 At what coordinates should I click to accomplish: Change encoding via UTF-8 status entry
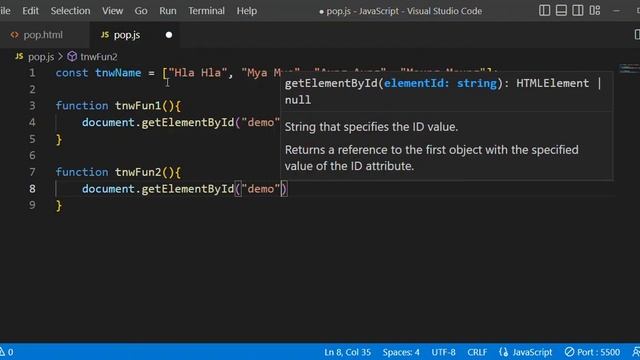coord(443,352)
